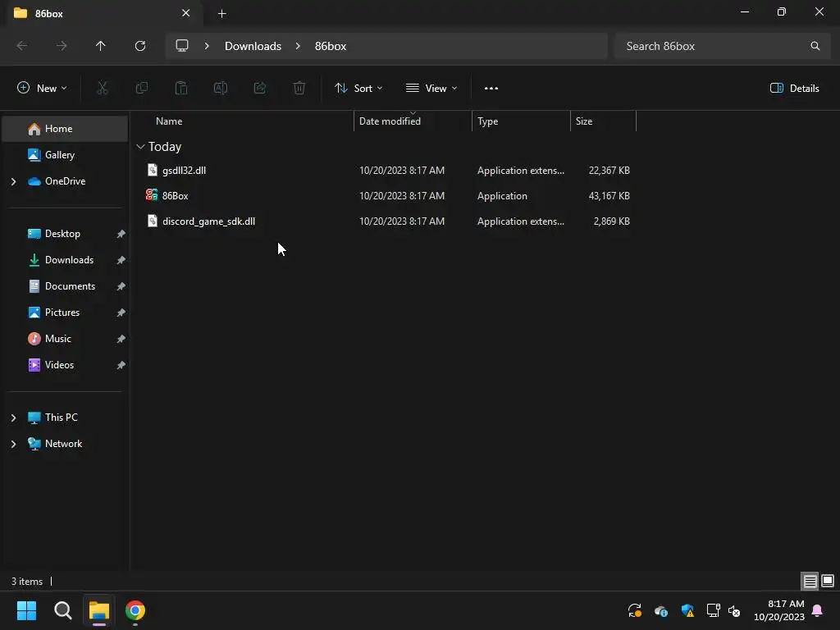The width and height of the screenshot is (840, 630).
Task: Switch to large thumbnails view icon in status bar
Action: [x=828, y=581]
